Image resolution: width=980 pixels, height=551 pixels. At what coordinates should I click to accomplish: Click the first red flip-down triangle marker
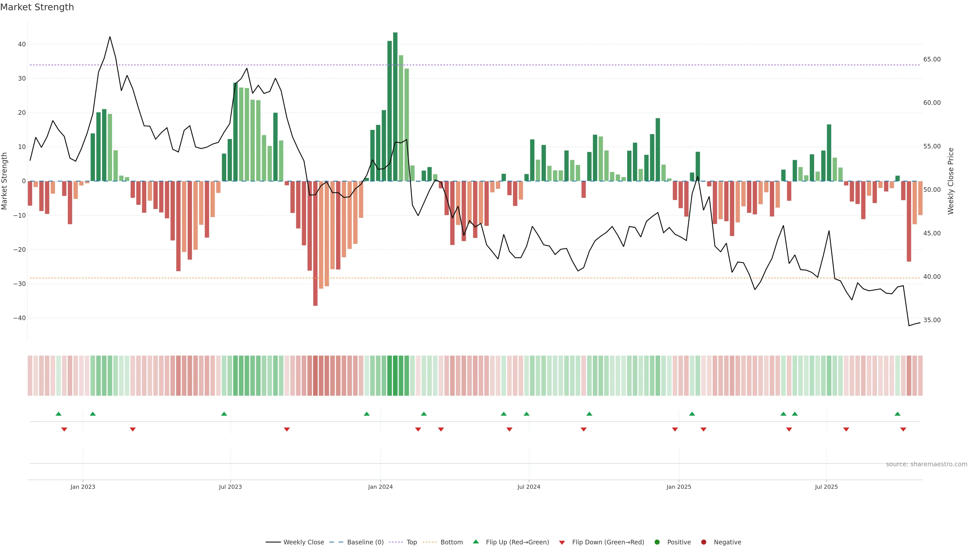[64, 429]
